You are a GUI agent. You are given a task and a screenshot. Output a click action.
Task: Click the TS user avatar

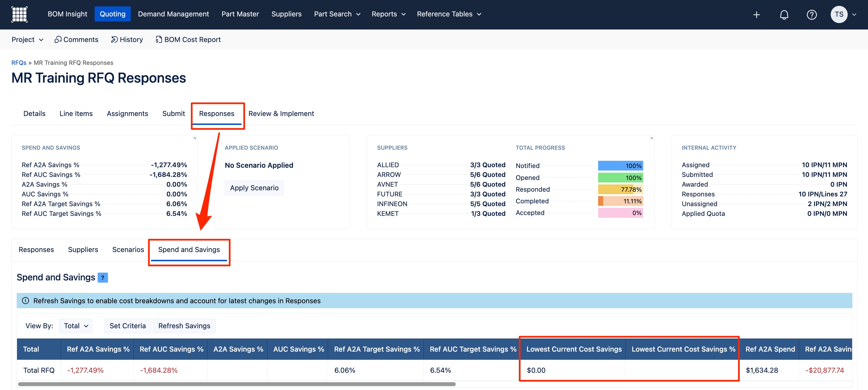pos(839,14)
